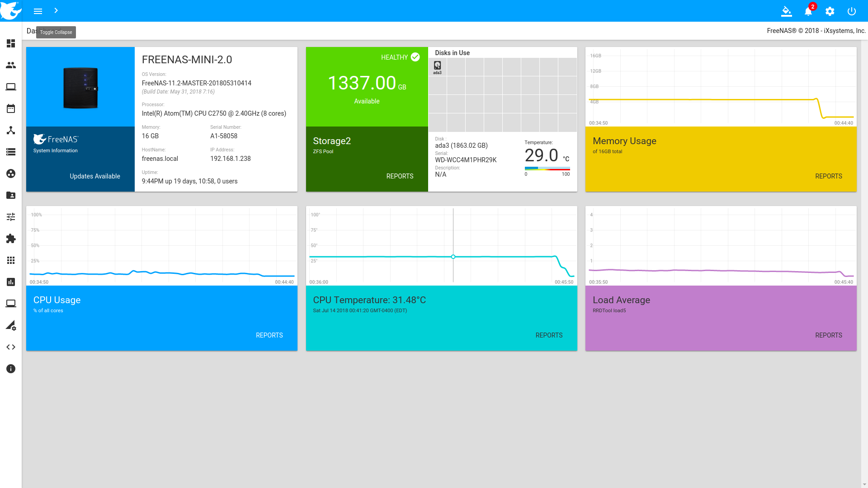Open Accounts via people icon
Screen dimensions: 868x488
(x=11, y=65)
